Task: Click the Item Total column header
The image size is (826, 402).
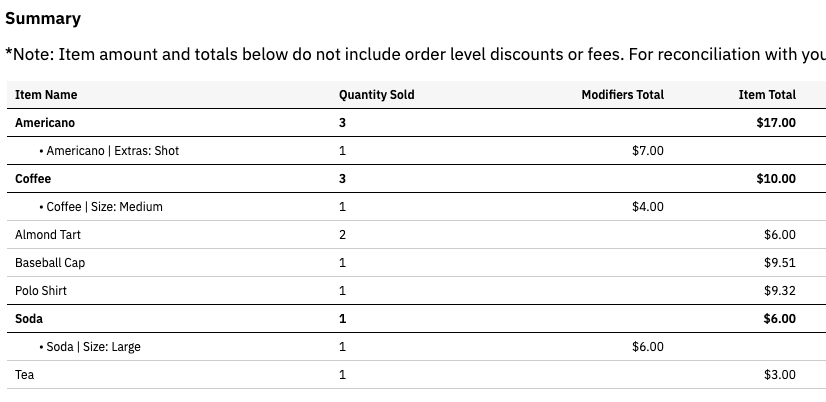Action: pos(766,95)
